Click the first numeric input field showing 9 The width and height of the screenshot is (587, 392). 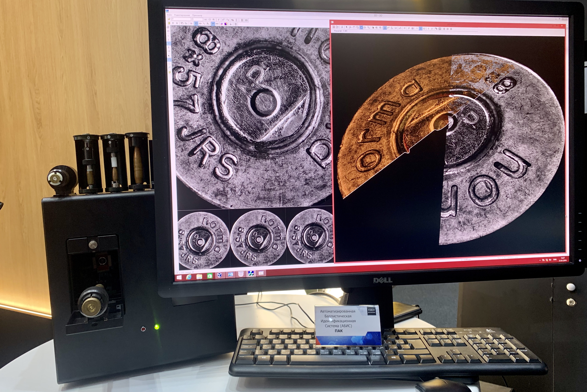click(181, 19)
